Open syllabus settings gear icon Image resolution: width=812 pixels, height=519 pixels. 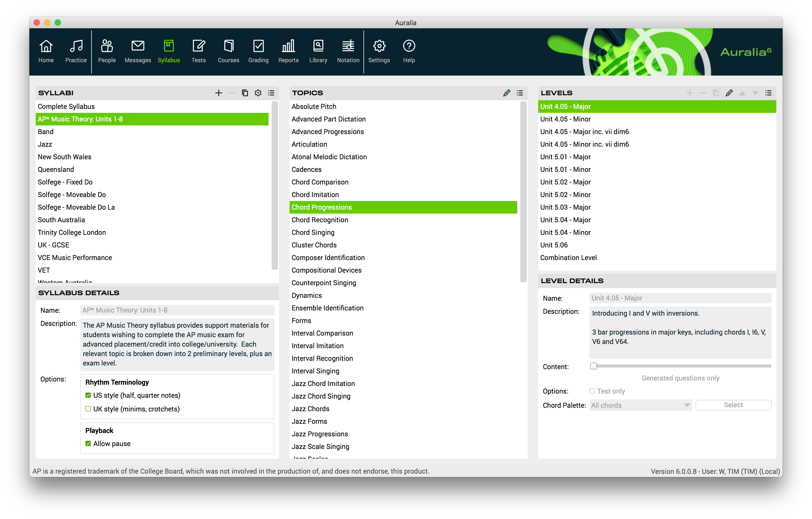point(258,93)
